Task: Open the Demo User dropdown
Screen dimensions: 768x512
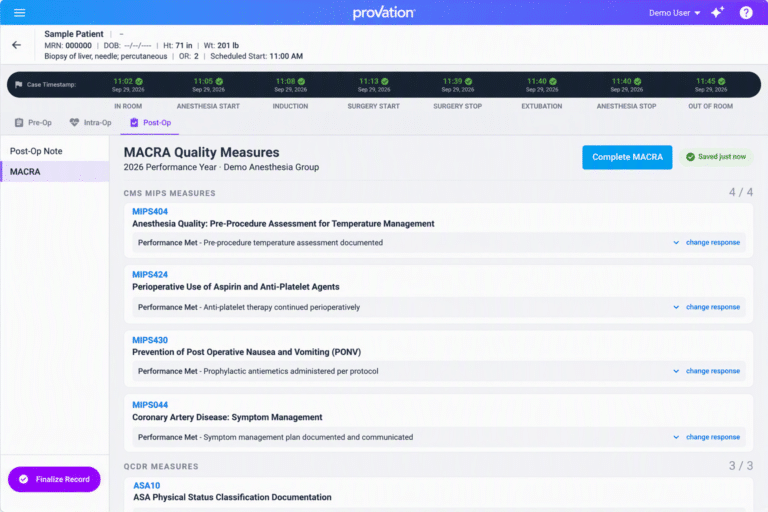Action: click(674, 13)
